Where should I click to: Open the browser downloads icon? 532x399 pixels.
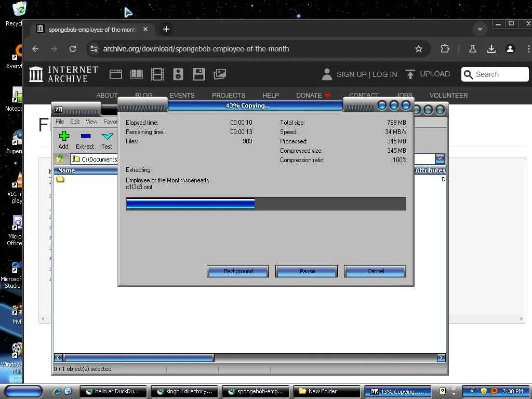tap(491, 49)
